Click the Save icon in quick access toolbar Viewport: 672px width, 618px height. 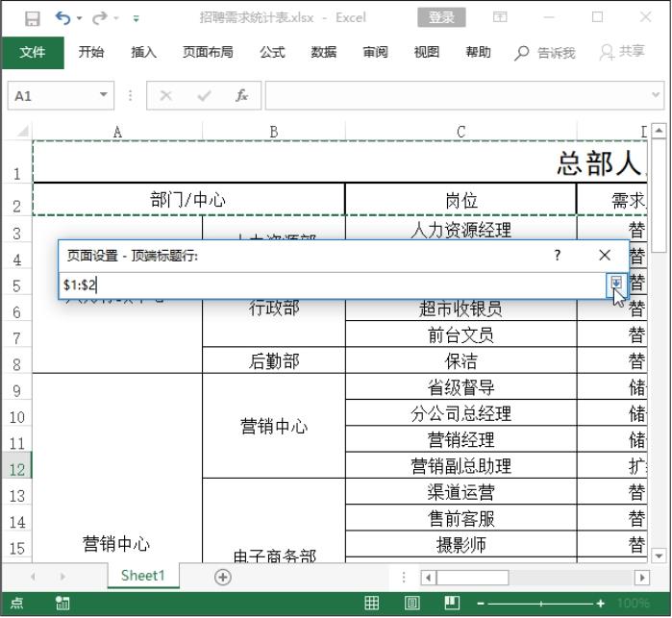[x=32, y=17]
